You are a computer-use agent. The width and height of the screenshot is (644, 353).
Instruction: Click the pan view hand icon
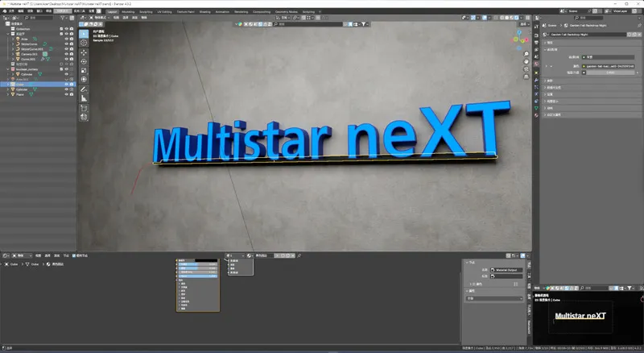526,62
